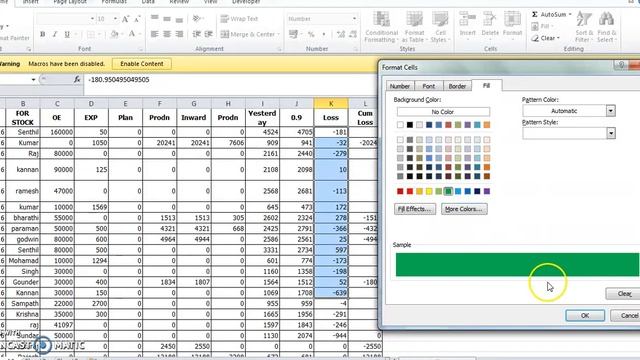Pick the green standard color swatch

pyautogui.click(x=448, y=191)
